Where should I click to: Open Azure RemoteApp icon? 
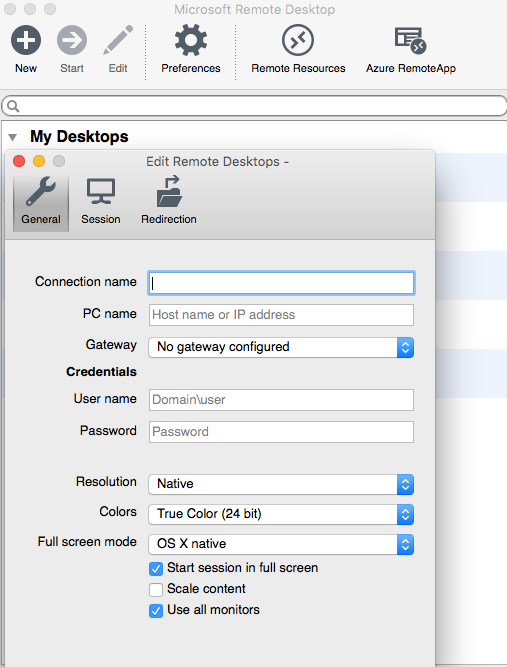click(x=410, y=40)
